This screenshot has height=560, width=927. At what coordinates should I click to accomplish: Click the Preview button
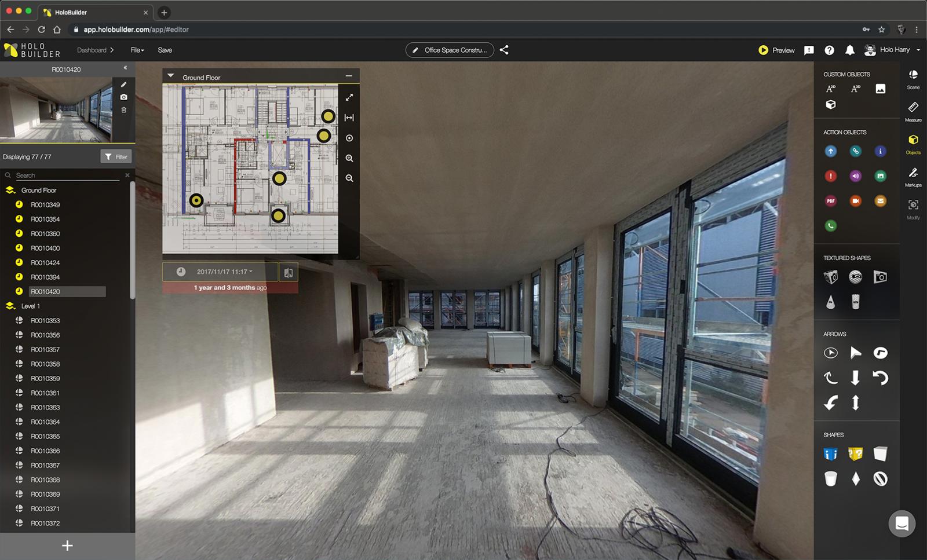tap(776, 50)
